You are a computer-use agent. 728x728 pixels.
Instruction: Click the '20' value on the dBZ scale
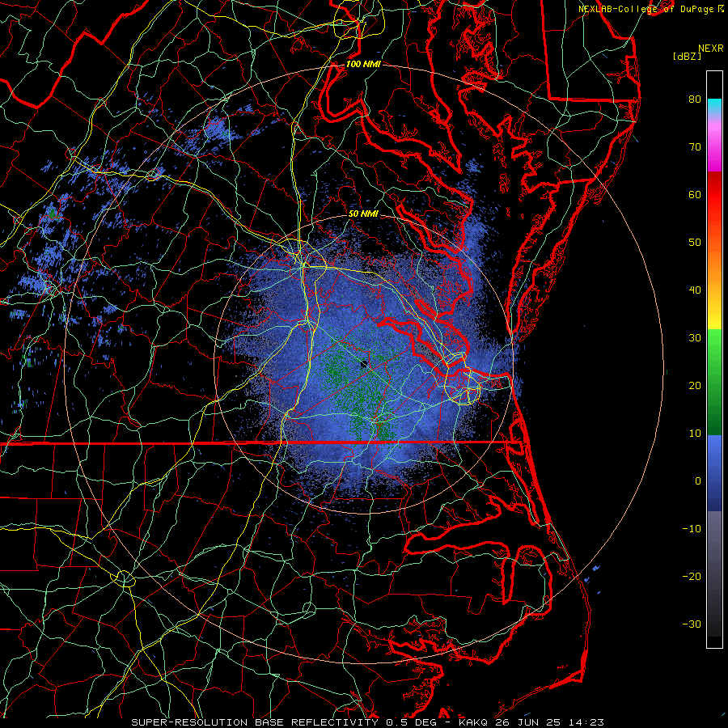(x=695, y=386)
